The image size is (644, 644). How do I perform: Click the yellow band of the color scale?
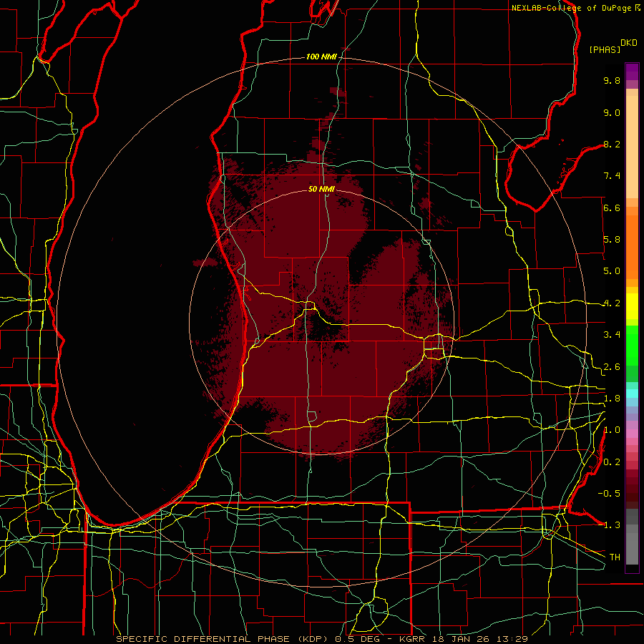tap(632, 306)
